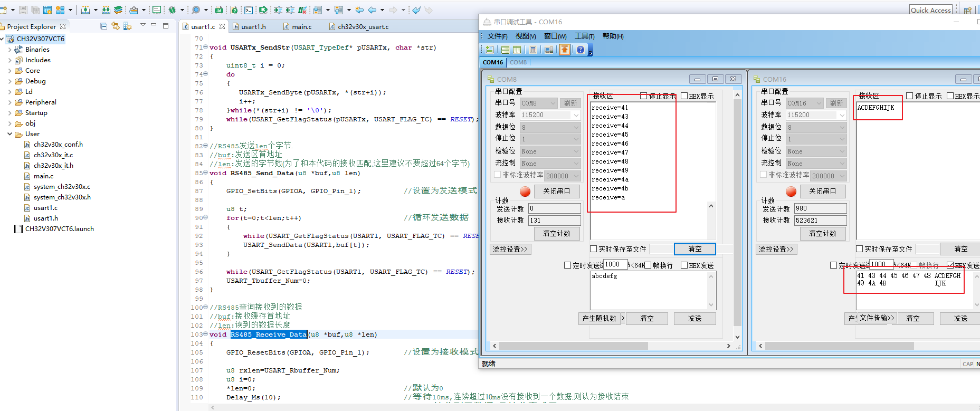The image size is (980, 411).
Task: Click the red port status indicator in COM16 window
Action: (x=791, y=192)
